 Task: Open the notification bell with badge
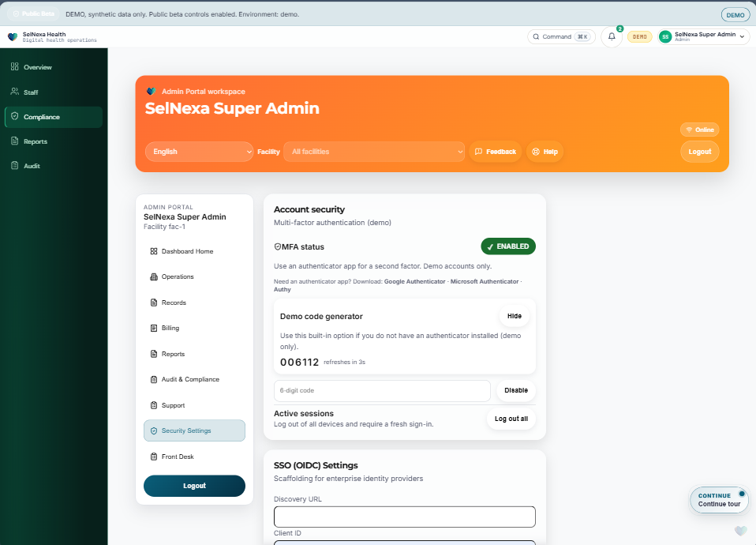[612, 36]
